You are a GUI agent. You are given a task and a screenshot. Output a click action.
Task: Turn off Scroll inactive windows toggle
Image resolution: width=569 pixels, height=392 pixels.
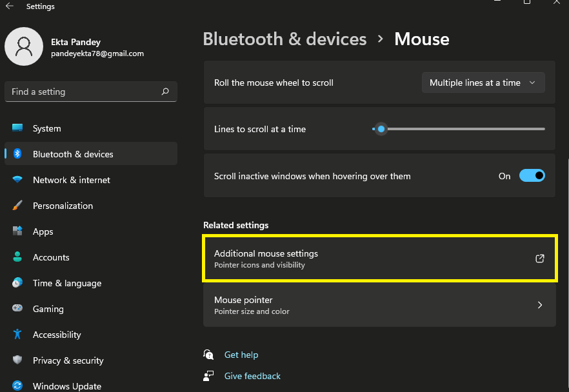coord(532,175)
